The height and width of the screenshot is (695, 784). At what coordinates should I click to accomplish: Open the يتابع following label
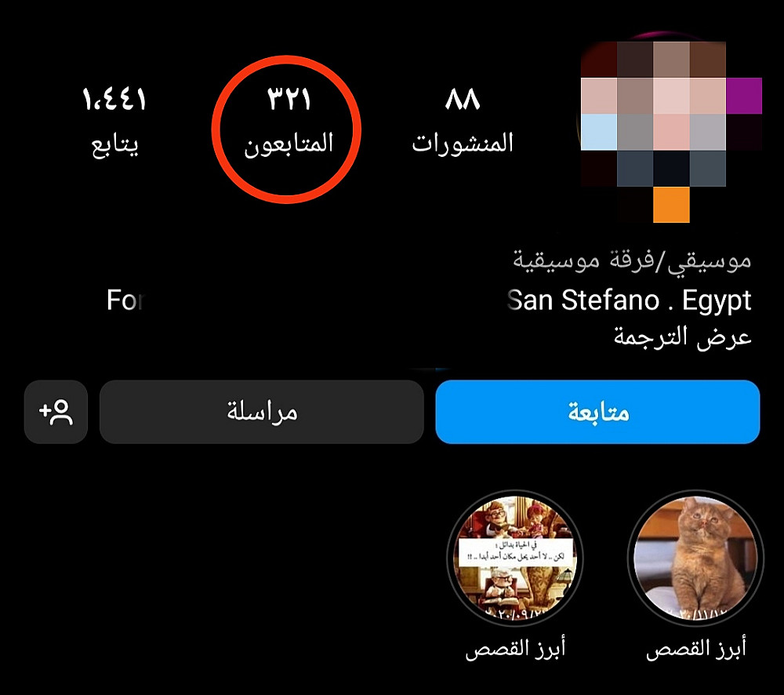tap(114, 145)
